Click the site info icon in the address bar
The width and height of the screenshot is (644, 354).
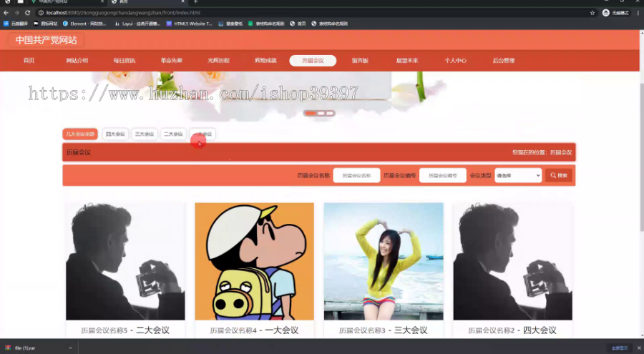point(41,13)
